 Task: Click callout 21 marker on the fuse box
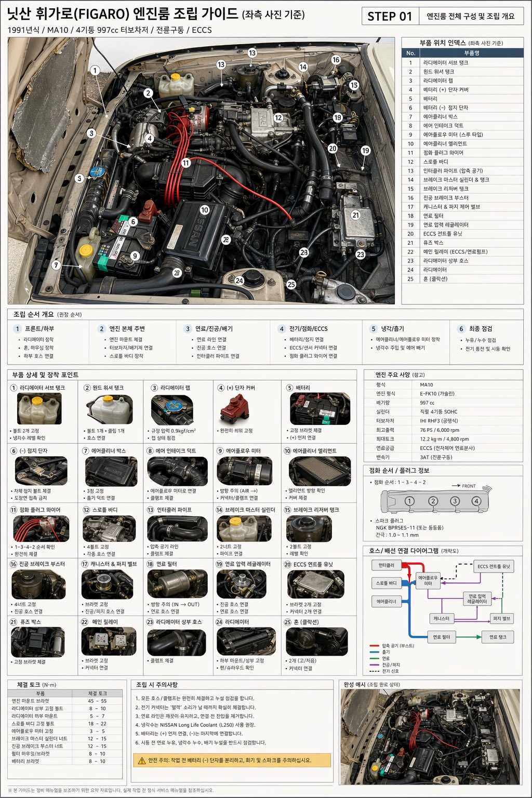click(355, 215)
